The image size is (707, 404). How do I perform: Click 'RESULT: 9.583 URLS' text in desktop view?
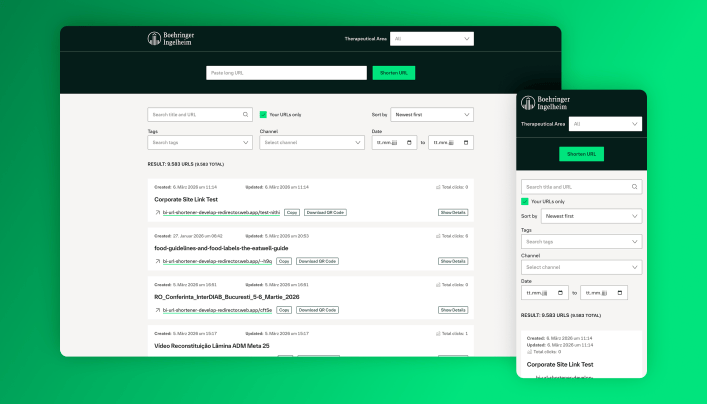click(170, 164)
